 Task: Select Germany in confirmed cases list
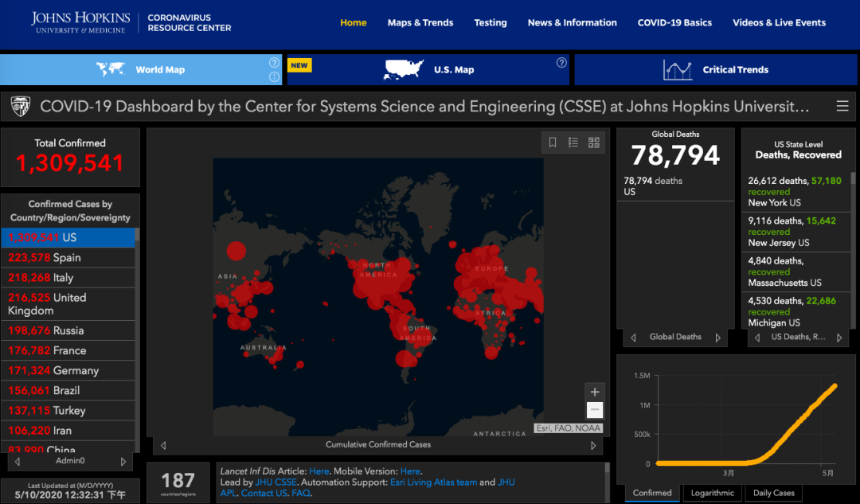(68, 371)
